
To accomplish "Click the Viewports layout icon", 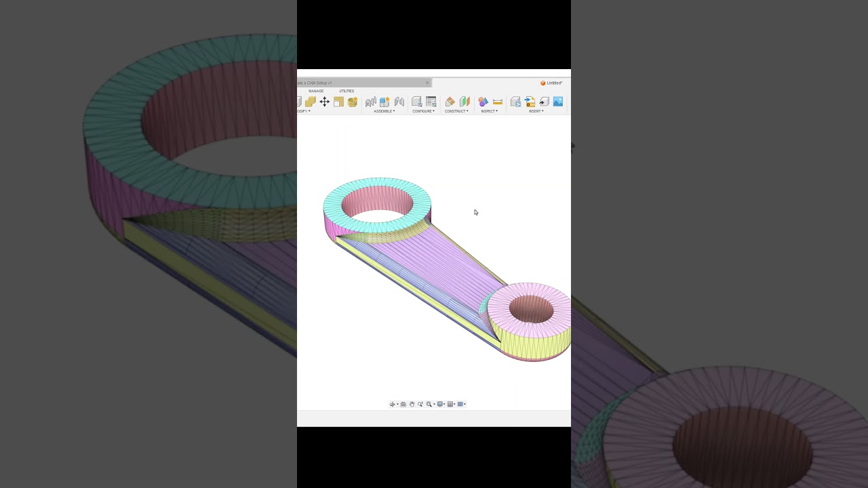I will tap(460, 404).
